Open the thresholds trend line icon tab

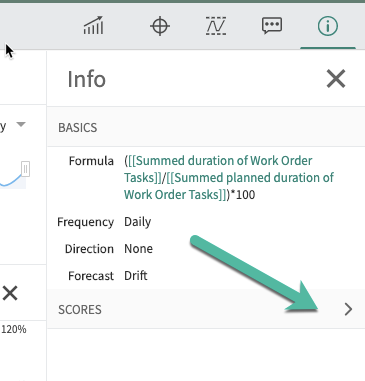(x=216, y=26)
